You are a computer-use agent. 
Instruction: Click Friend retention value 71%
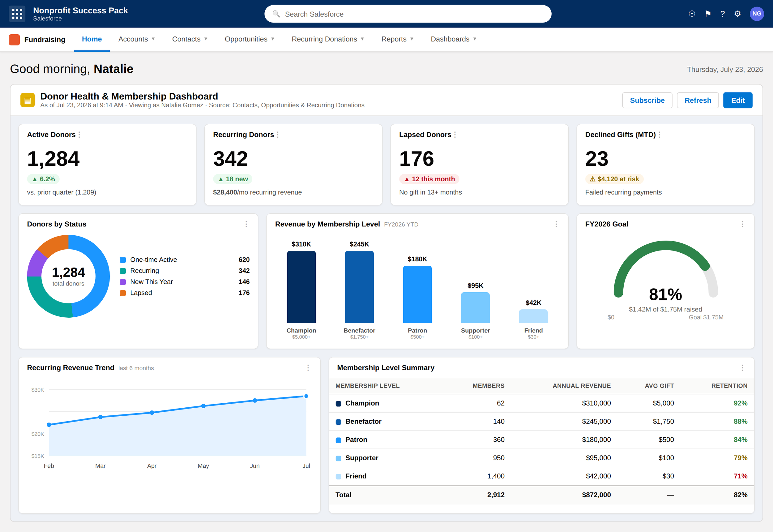tap(740, 476)
